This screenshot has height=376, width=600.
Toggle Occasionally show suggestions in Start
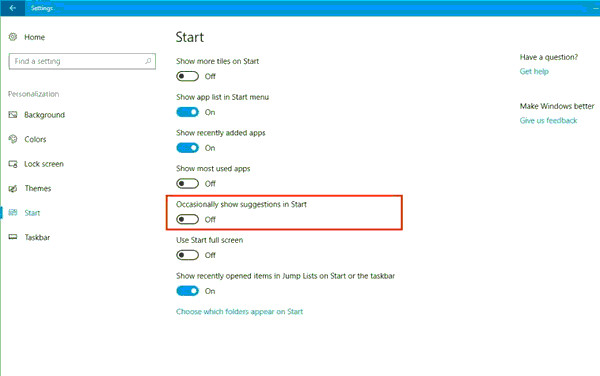coord(188,219)
